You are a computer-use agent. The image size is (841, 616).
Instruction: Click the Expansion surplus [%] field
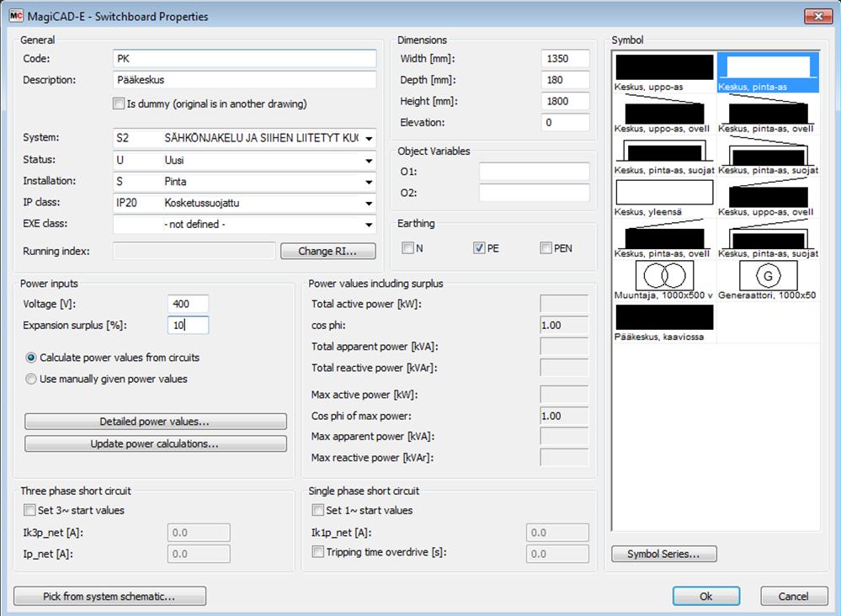click(x=188, y=325)
